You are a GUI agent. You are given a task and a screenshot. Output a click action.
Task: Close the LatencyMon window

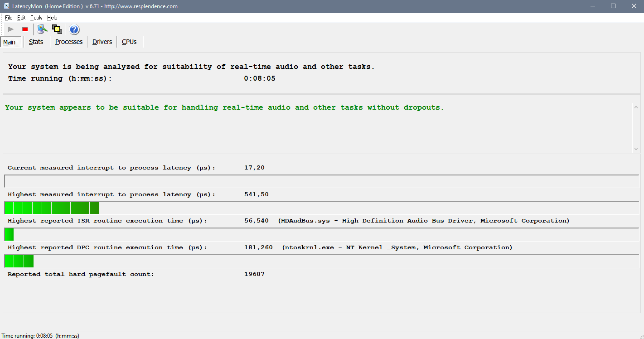point(634,6)
